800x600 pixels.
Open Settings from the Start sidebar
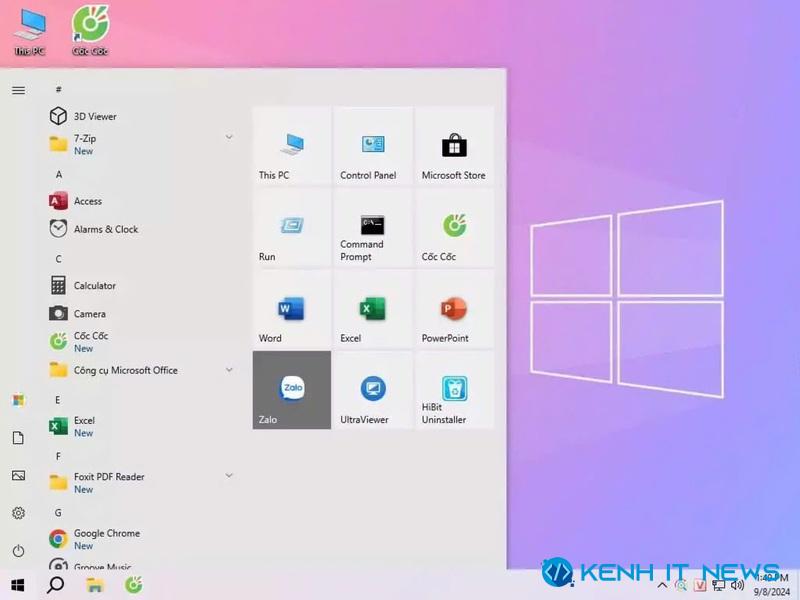tap(18, 513)
